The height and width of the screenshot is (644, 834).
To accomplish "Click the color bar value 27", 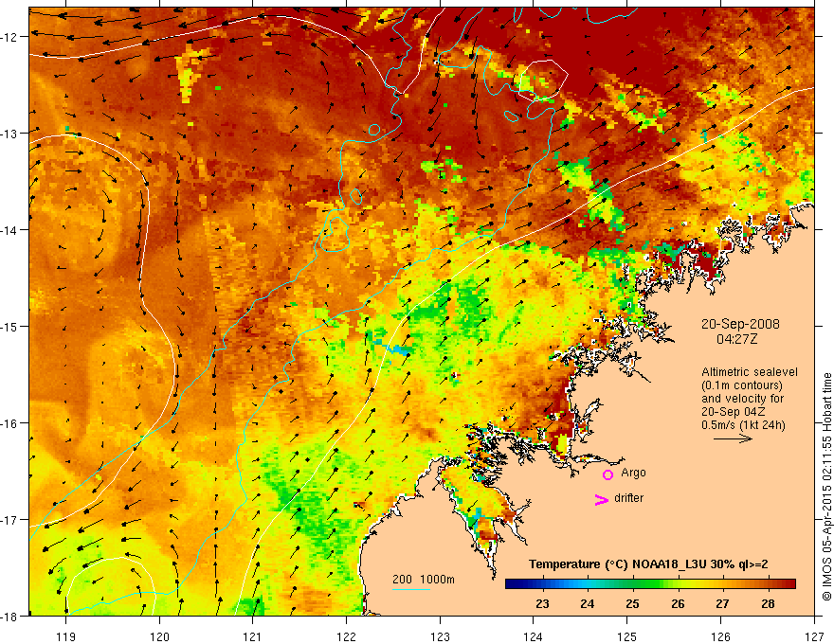I will 722,603.
